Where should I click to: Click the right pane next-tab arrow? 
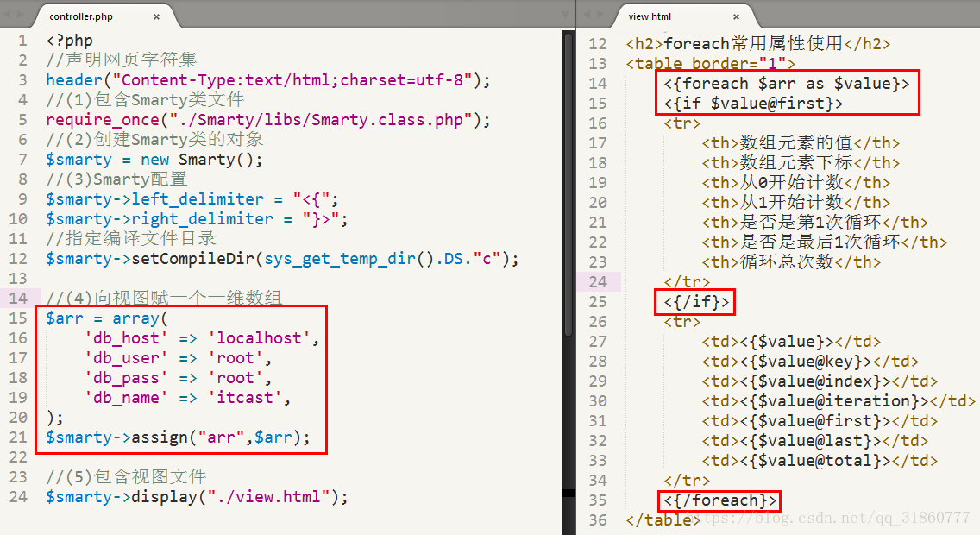click(x=600, y=14)
